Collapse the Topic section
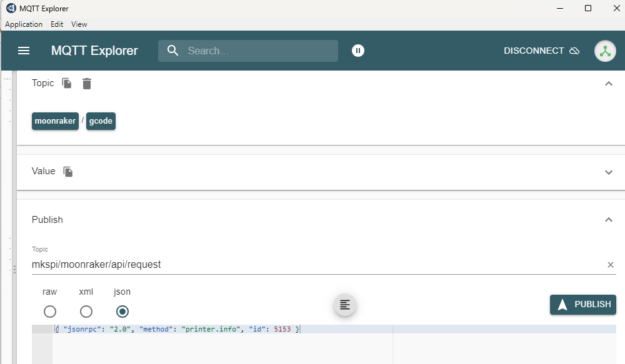Screen dimensions: 625x364 point(609,84)
